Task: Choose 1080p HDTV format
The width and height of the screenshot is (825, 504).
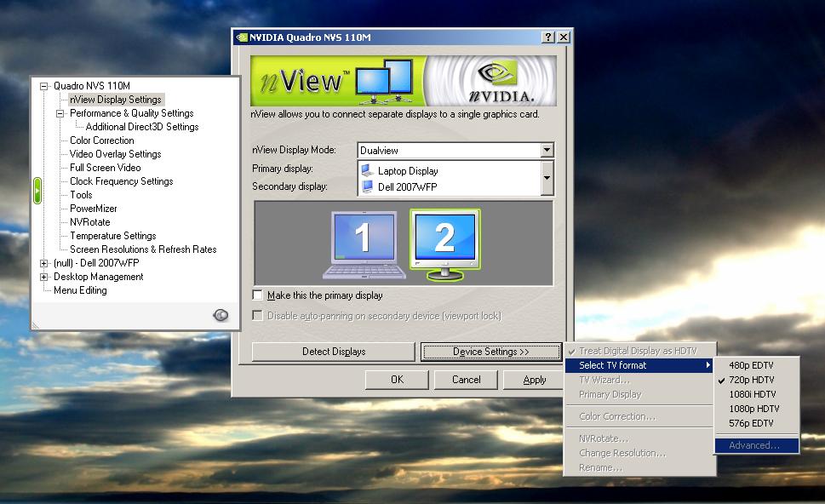Action: coord(757,409)
